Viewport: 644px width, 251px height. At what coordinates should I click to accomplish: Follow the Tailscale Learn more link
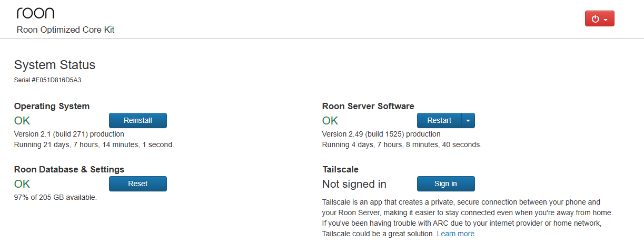[x=455, y=234]
